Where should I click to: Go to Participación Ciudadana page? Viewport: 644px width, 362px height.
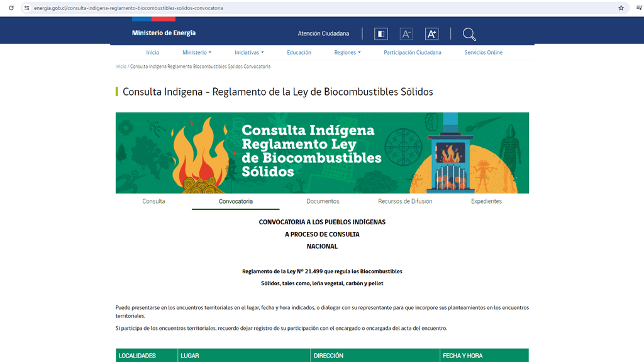coord(412,53)
